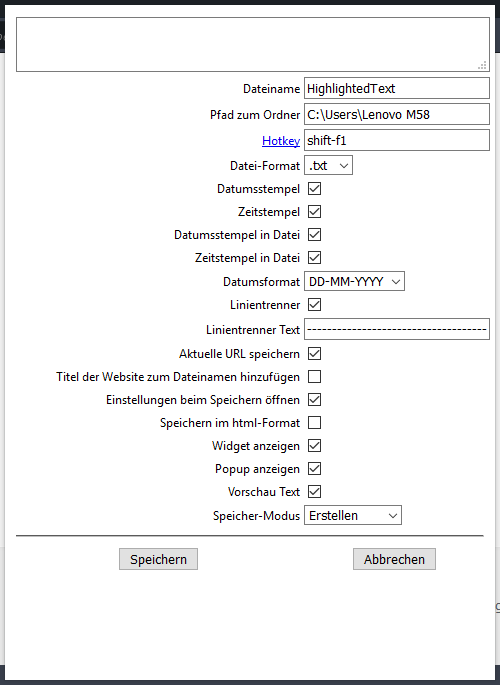Uncheck the Zeitstempel checkbox
Screen dimensions: 500x685
(314, 211)
